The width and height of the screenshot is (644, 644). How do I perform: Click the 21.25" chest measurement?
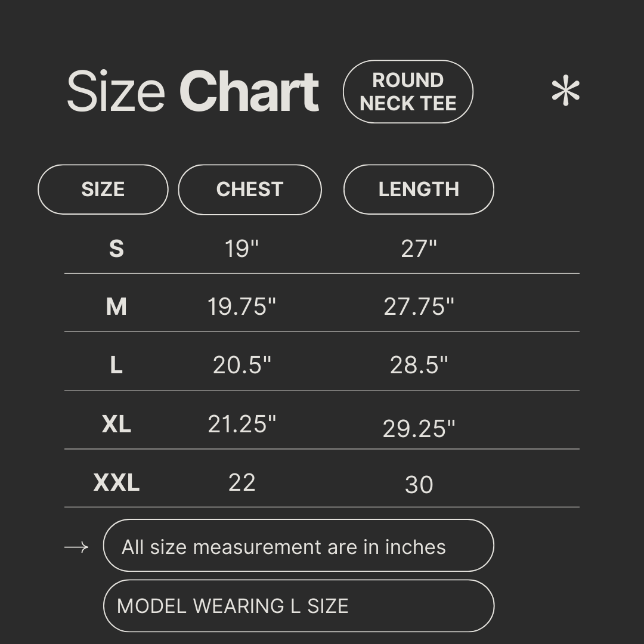pos(241,424)
